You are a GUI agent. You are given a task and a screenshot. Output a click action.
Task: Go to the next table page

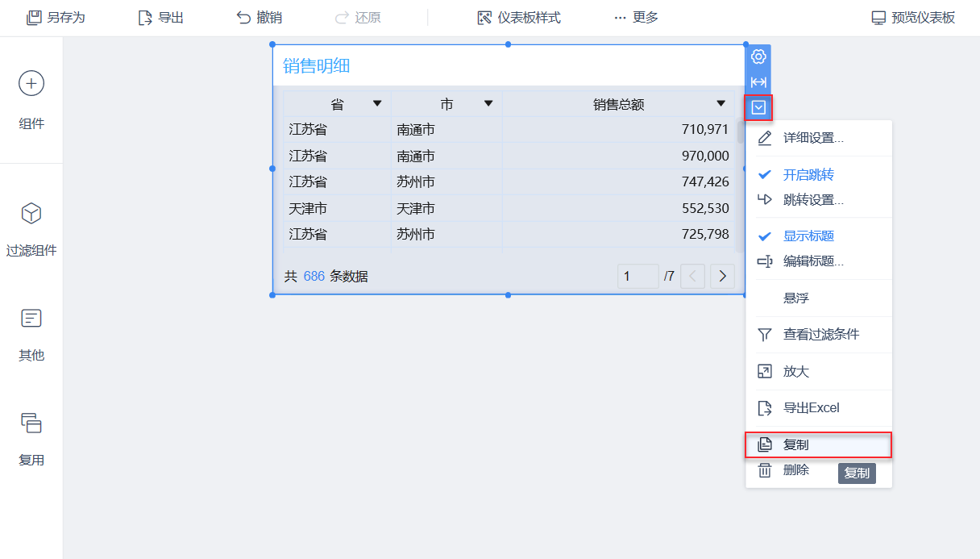coord(722,276)
